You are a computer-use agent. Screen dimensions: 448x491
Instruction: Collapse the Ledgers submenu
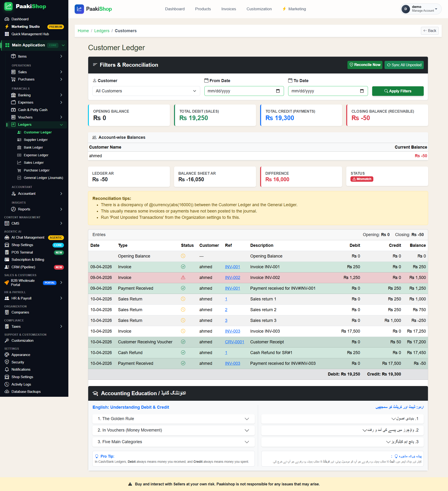tap(61, 125)
